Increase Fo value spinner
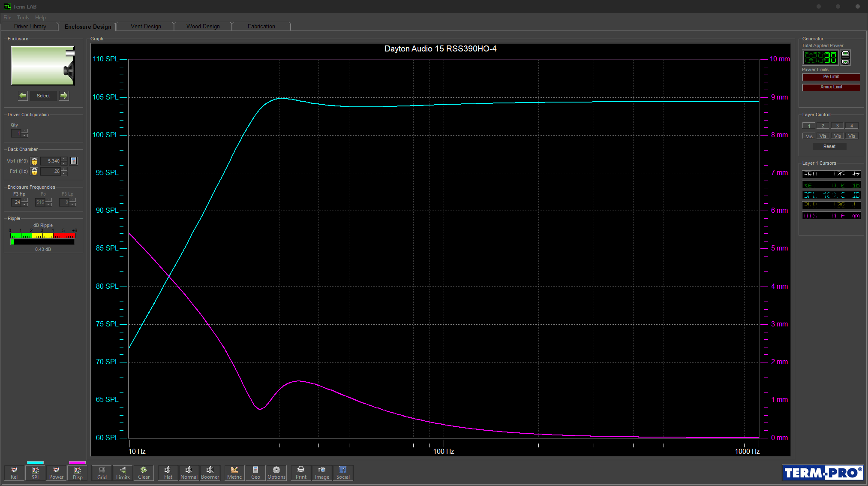This screenshot has height=486, width=868. [x=49, y=200]
